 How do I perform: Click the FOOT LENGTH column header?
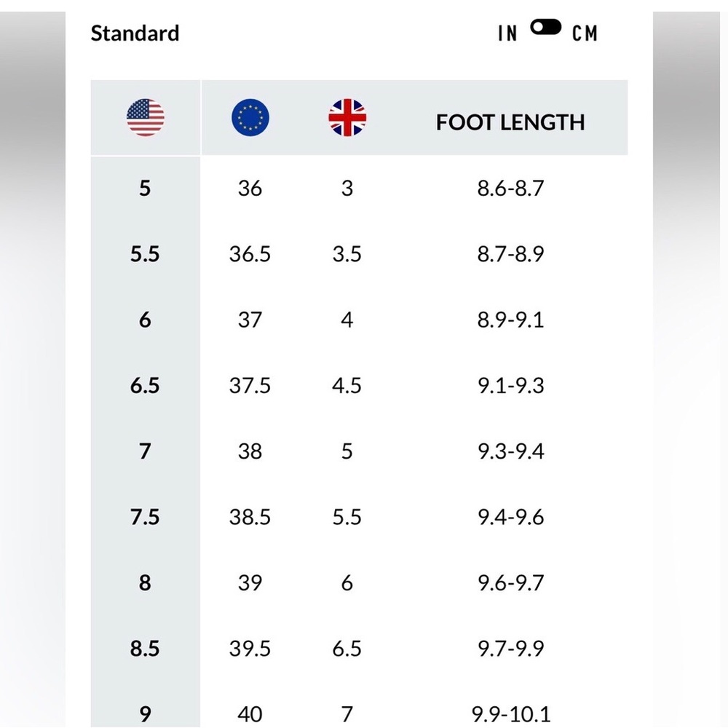[510, 122]
